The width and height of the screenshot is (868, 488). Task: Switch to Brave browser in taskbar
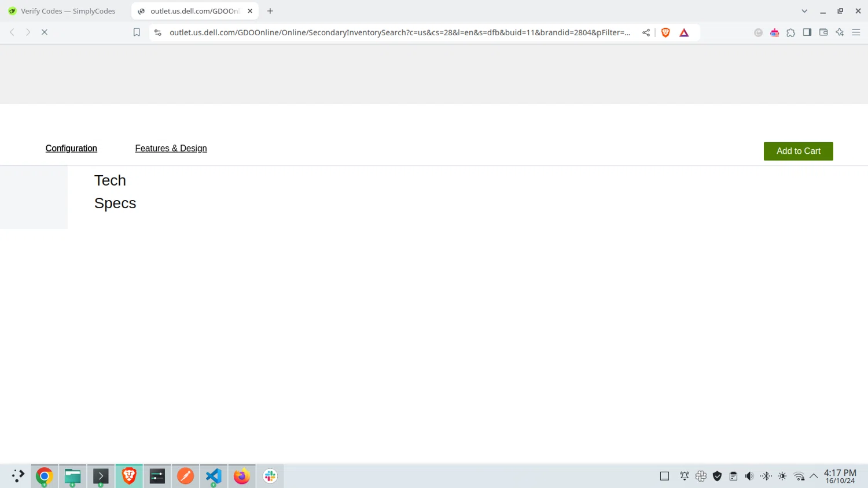129,476
